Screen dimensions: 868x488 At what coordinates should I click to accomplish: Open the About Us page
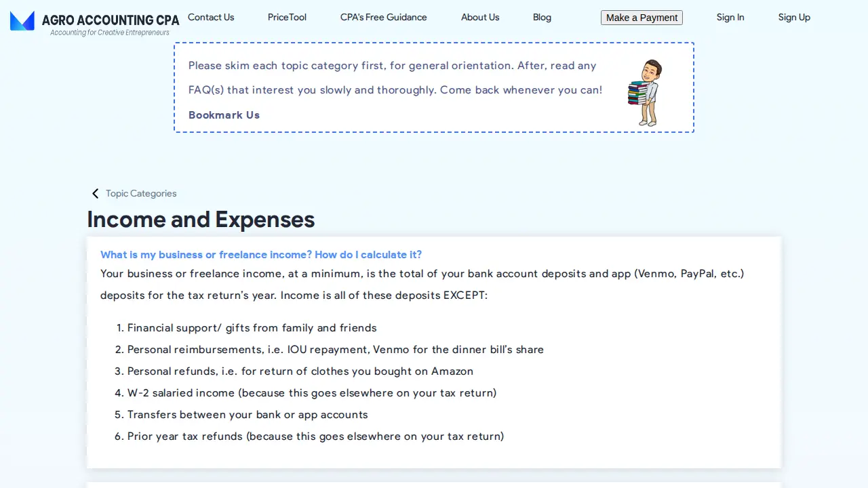[480, 17]
